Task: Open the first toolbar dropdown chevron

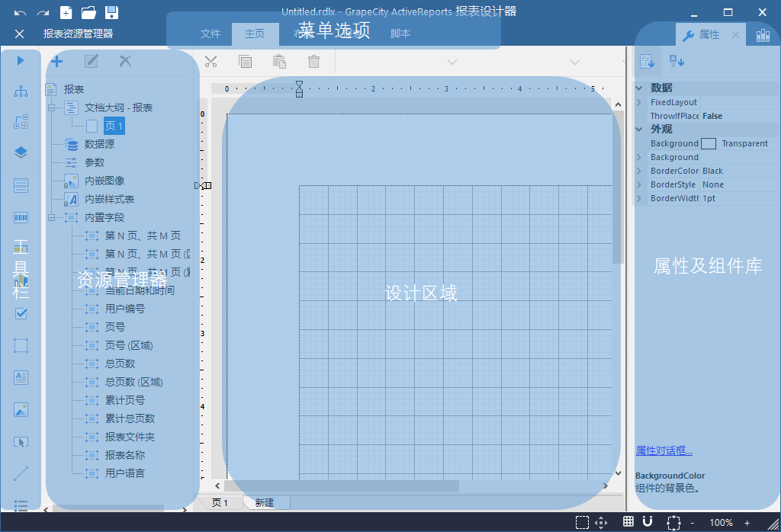Action: (x=452, y=62)
